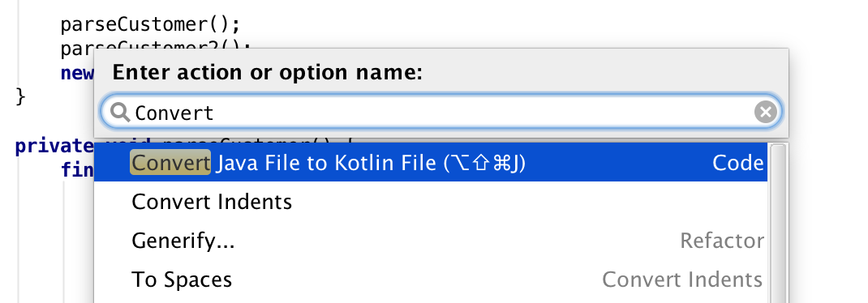The width and height of the screenshot is (868, 303).
Task: Click the gray Convert Indents group label
Action: pos(682,280)
